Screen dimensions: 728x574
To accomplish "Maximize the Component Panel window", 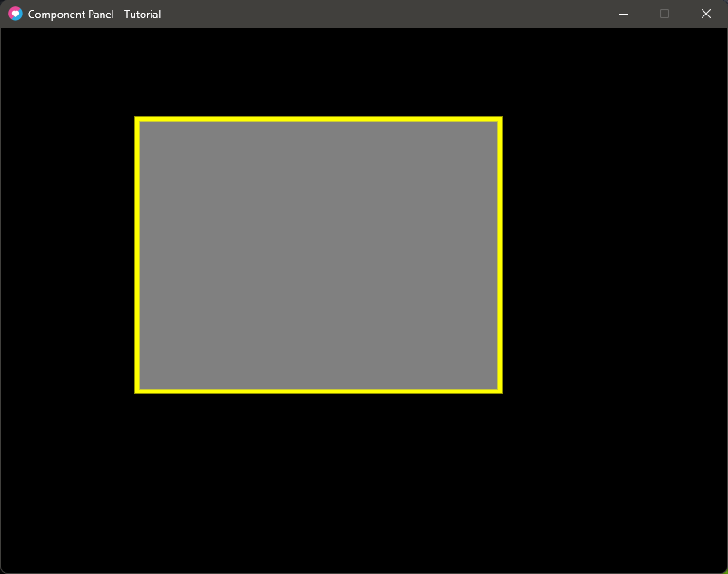I will [664, 14].
